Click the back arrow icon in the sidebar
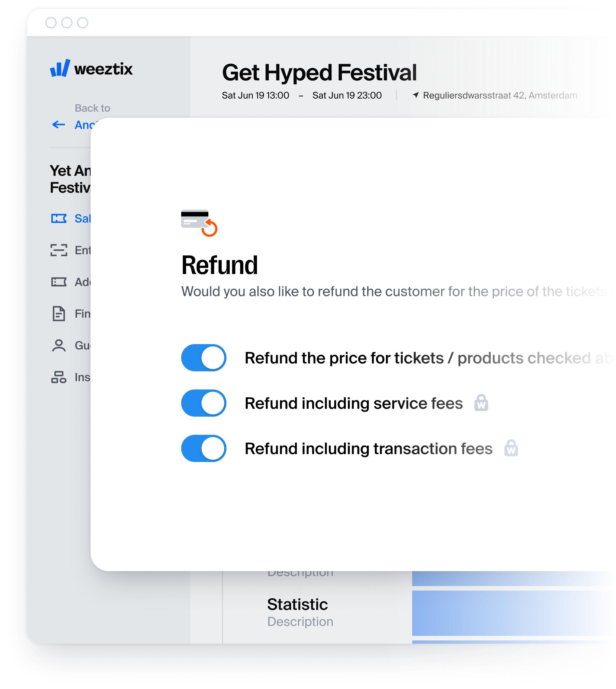 pos(59,125)
